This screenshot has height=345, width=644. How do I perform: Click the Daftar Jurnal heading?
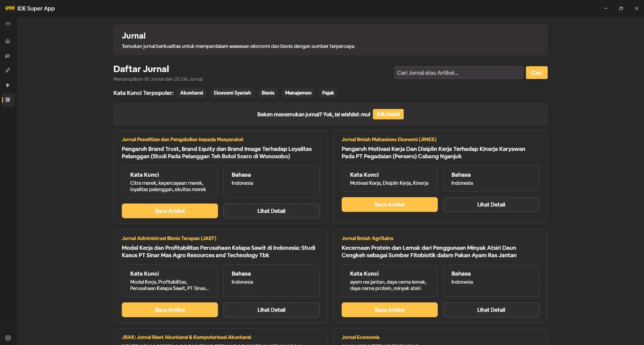(x=141, y=69)
